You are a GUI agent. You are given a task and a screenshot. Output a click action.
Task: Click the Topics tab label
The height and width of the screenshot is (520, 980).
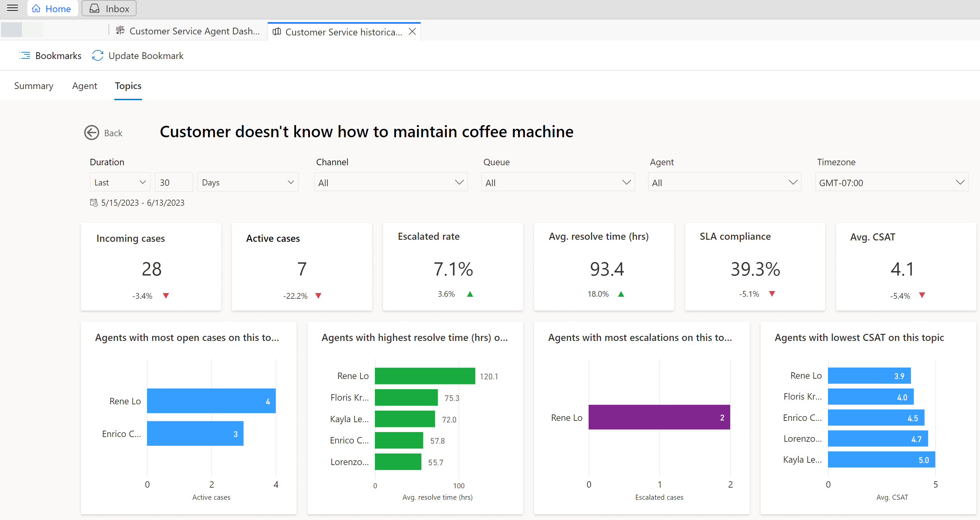(128, 86)
